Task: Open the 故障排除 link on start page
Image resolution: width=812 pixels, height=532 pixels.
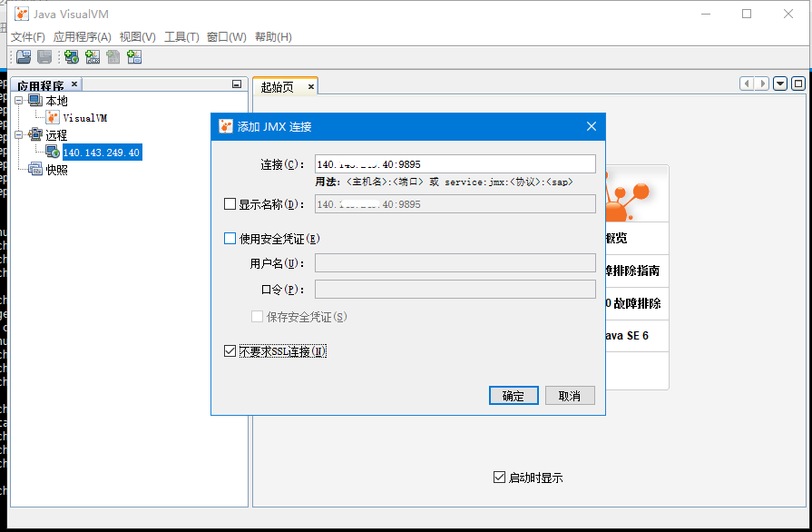Action: [633, 303]
